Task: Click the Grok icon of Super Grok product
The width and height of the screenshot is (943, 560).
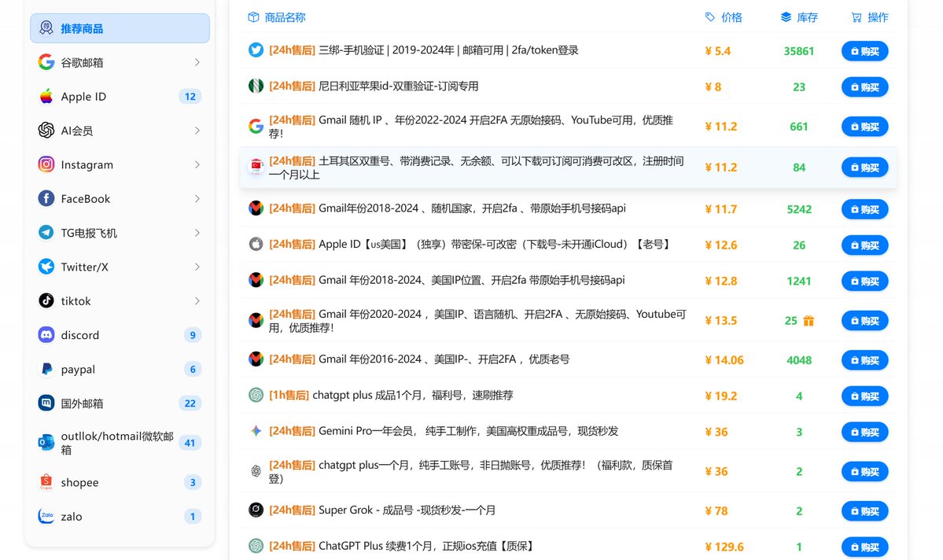Action: [x=256, y=510]
